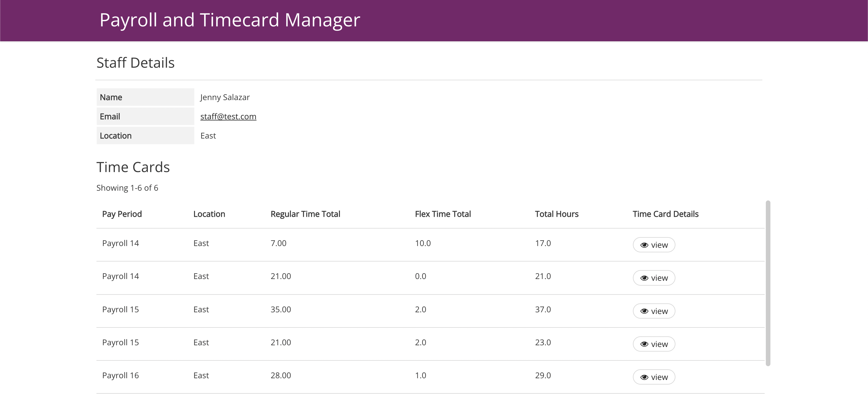The width and height of the screenshot is (868, 394).
Task: Click eye icon in Payroll 14 7.00 row
Action: [x=644, y=245]
